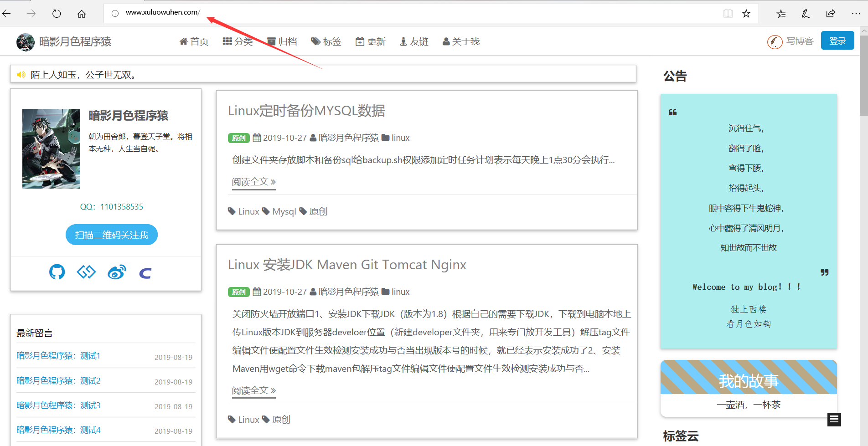Open the CSDN icon in the profile card
This screenshot has width=868, height=446.
pyautogui.click(x=145, y=272)
